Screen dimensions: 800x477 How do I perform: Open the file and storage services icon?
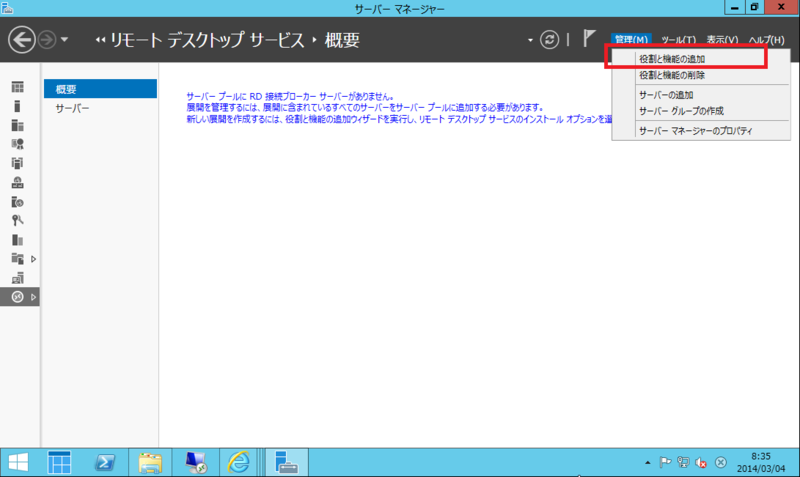click(x=17, y=259)
